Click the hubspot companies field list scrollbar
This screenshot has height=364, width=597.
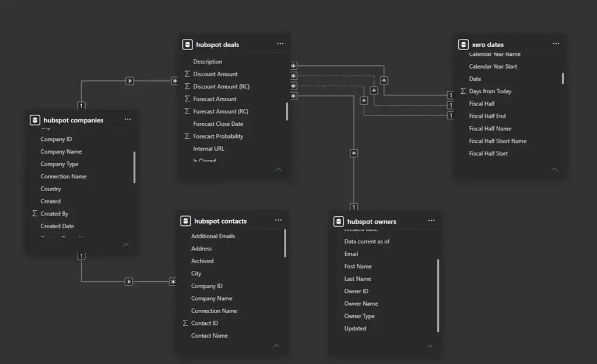tap(135, 167)
